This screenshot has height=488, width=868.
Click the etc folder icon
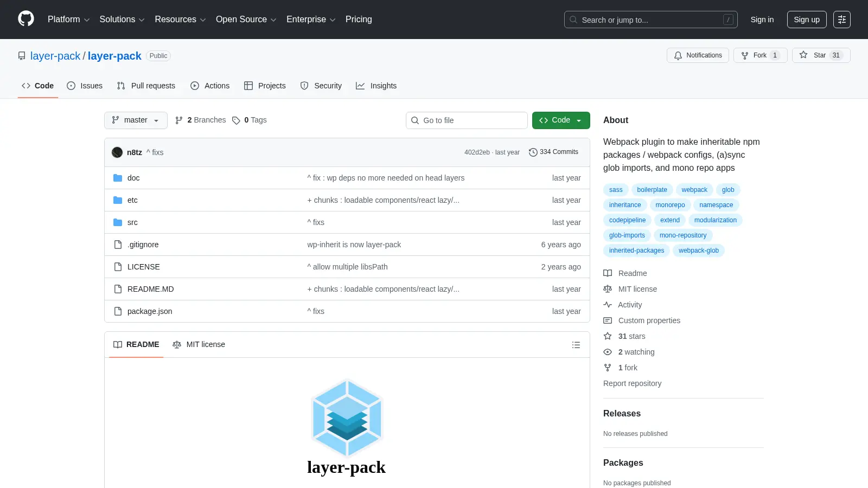(x=118, y=200)
